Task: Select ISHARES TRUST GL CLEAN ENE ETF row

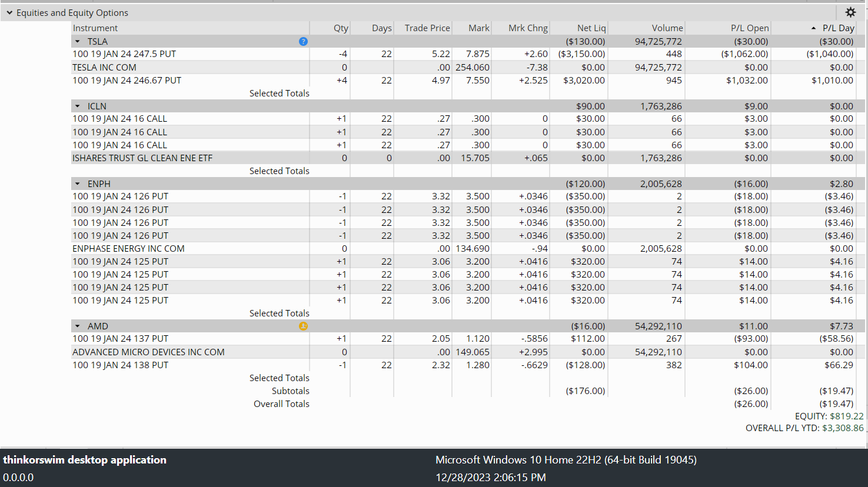Action: click(x=468, y=158)
